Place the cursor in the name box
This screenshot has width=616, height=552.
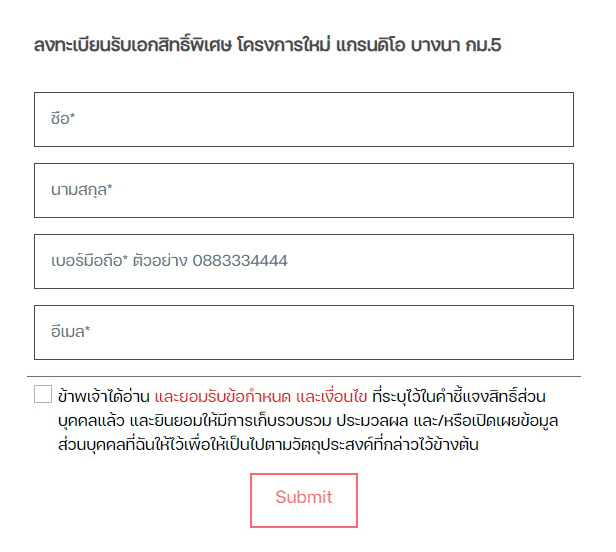[303, 119]
